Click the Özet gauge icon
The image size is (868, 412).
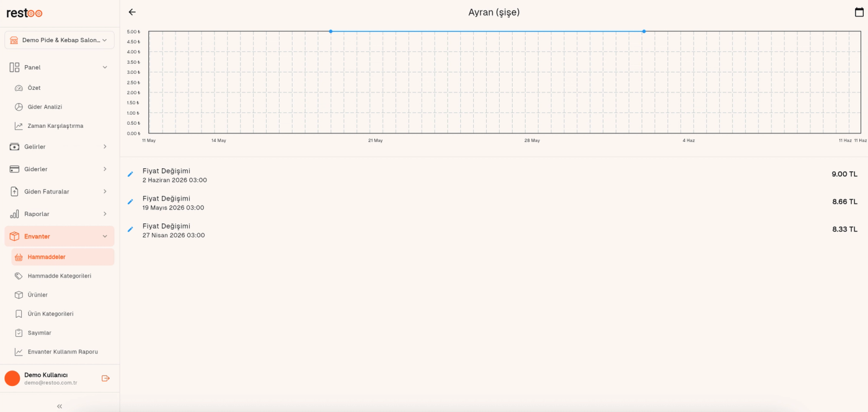pos(19,88)
